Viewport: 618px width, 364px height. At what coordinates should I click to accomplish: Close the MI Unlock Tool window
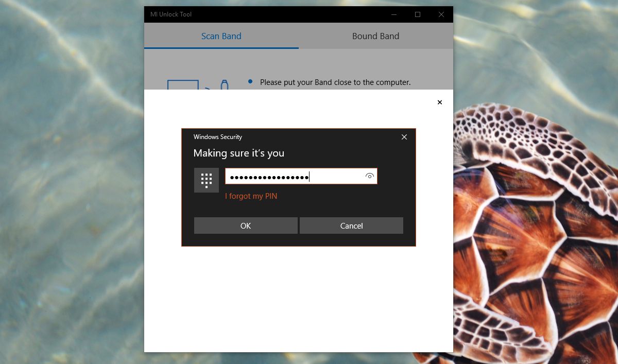[441, 14]
